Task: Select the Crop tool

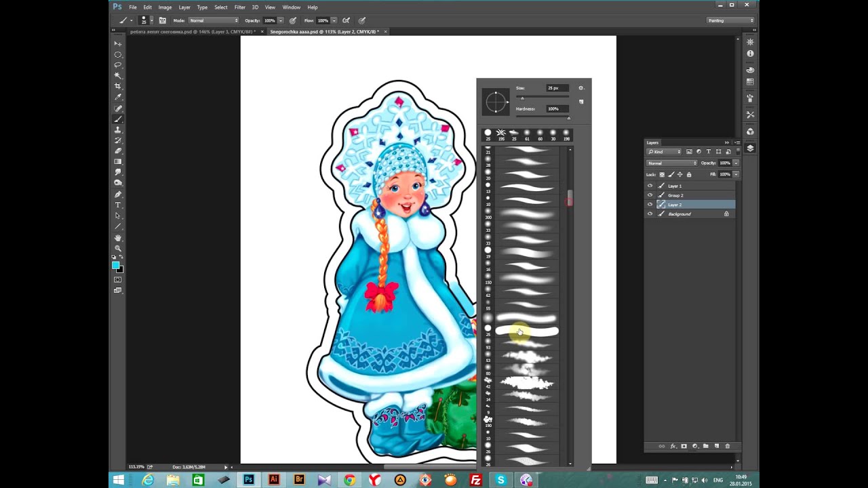Action: pos(118,86)
